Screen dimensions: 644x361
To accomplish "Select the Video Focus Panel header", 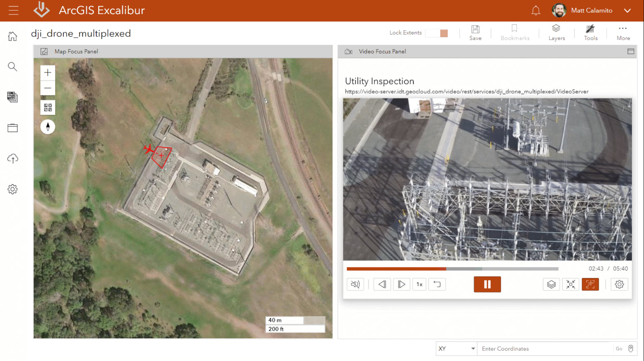I will pyautogui.click(x=487, y=52).
